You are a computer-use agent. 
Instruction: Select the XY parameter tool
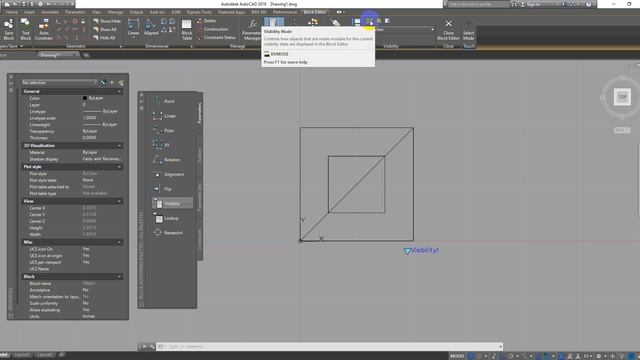tap(161, 144)
